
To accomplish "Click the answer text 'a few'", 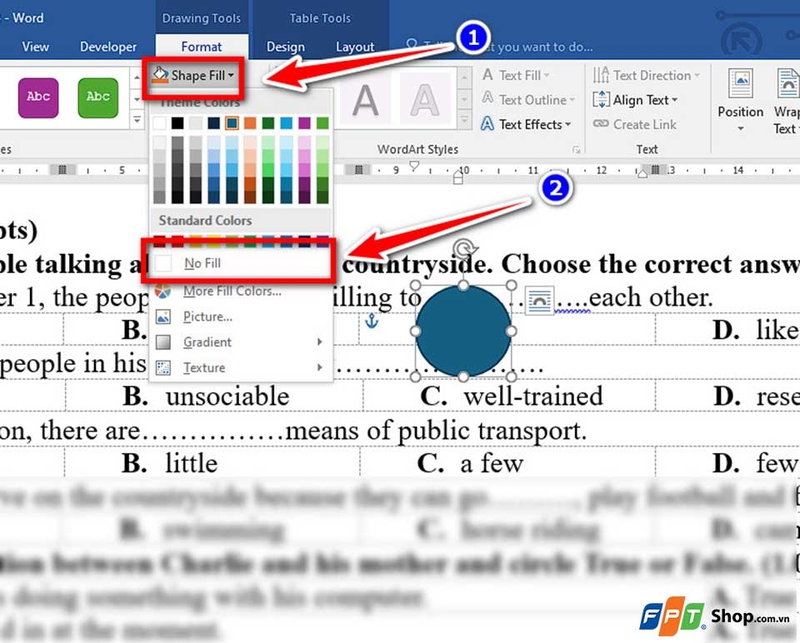I will click(492, 463).
